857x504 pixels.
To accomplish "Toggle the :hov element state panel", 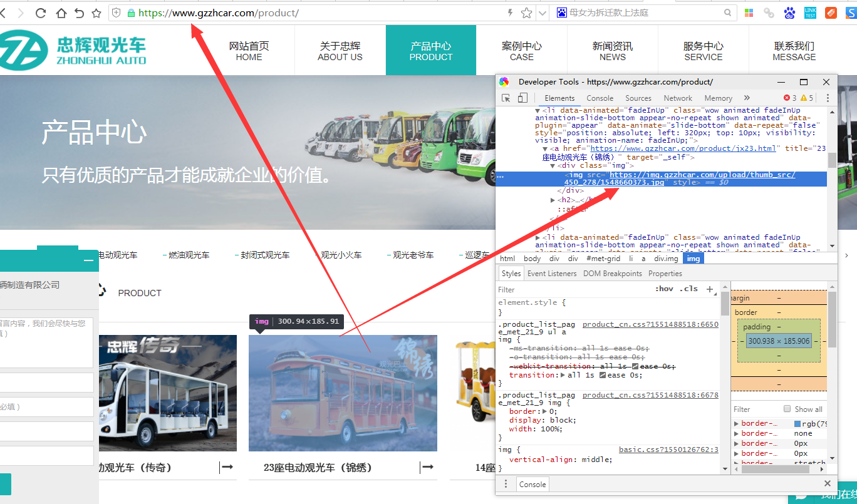I will pos(664,289).
